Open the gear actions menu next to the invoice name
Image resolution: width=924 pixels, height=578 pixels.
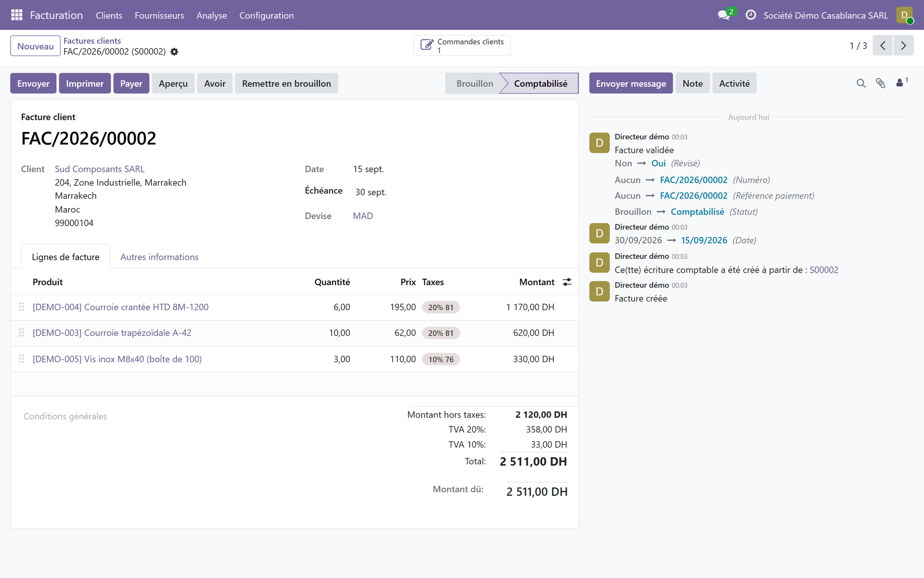coord(174,52)
